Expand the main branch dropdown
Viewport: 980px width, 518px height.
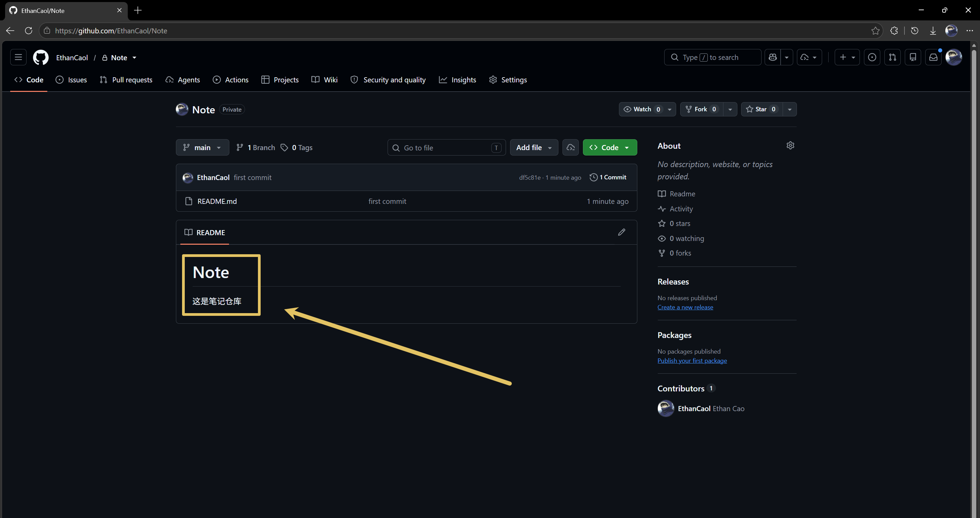pyautogui.click(x=202, y=148)
